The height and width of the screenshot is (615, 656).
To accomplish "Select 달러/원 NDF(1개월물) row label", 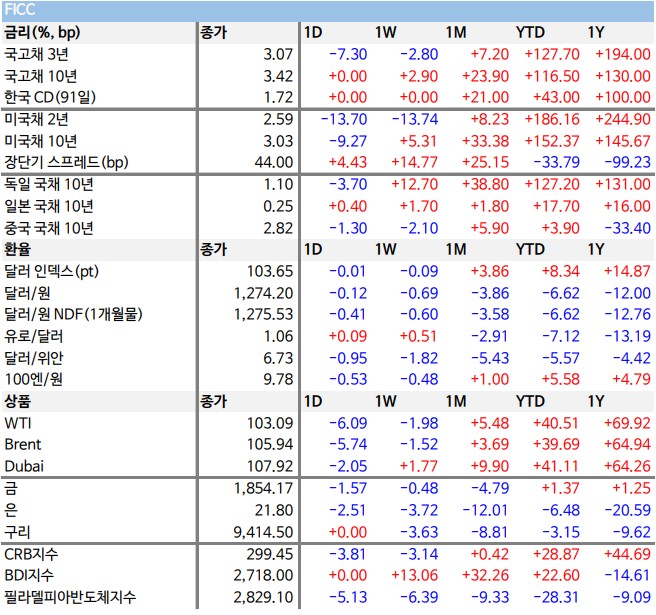I will point(73,314).
